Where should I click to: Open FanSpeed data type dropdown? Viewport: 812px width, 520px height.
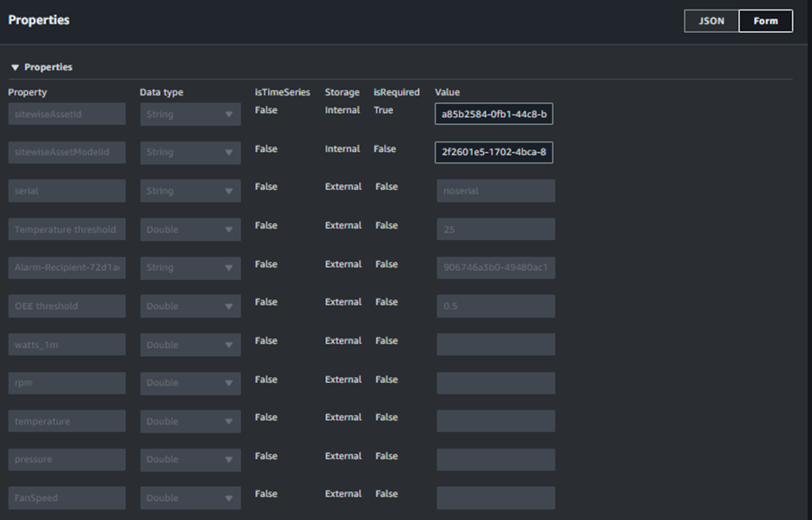190,497
